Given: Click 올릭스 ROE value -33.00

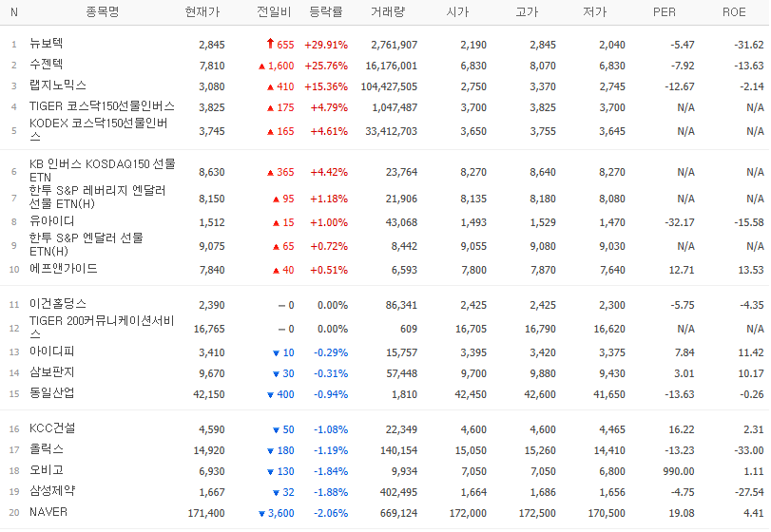Looking at the screenshot, I should pos(749,450).
